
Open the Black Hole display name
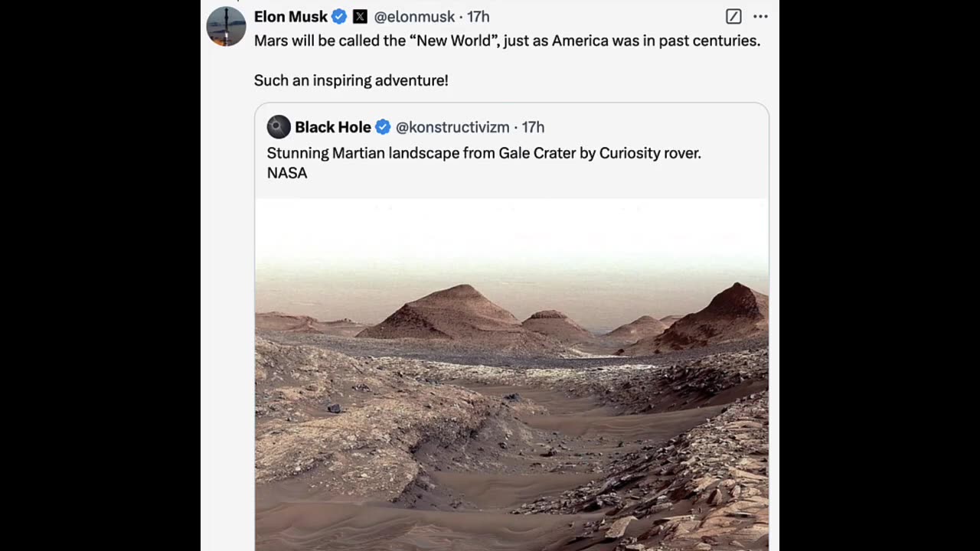(332, 127)
